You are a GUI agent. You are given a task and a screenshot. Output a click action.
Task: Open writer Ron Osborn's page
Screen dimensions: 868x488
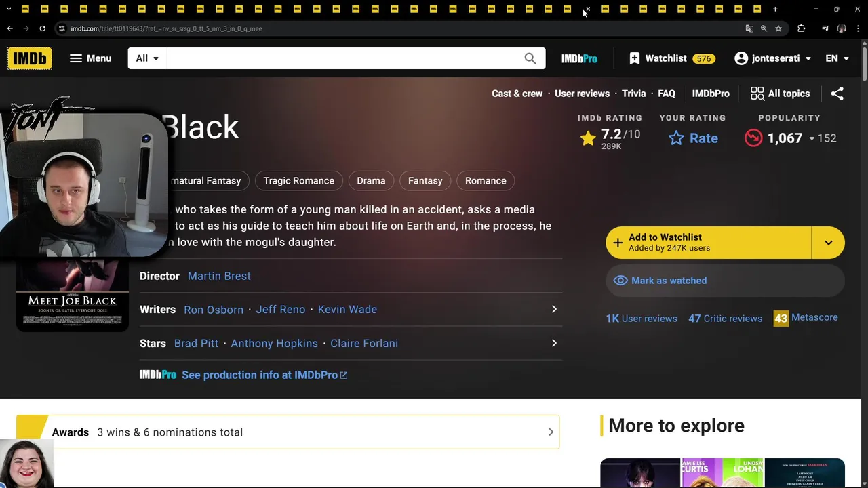pyautogui.click(x=214, y=310)
